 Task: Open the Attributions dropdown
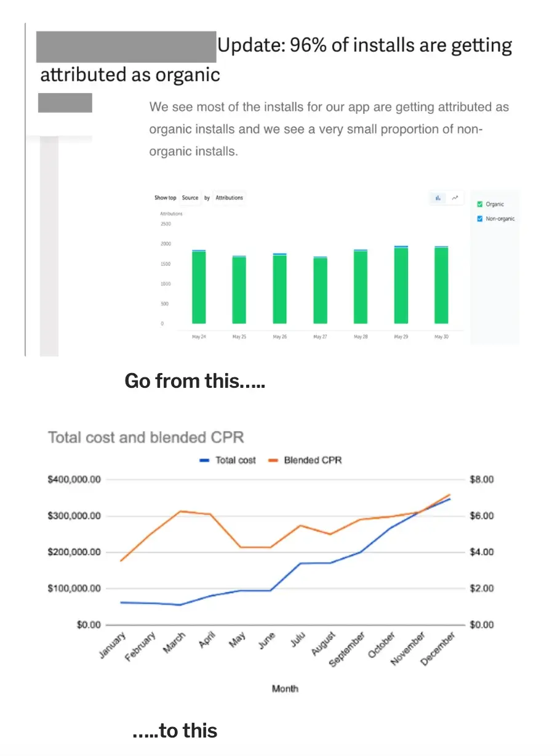pos(229,198)
